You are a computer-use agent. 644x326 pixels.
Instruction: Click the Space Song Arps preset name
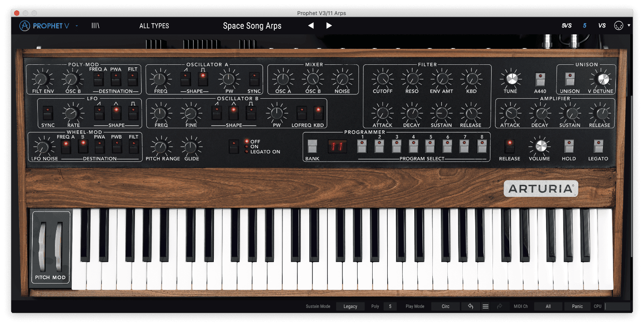tap(252, 26)
